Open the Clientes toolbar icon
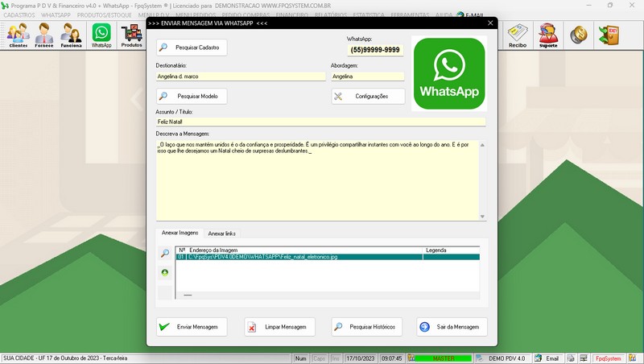 click(18, 35)
